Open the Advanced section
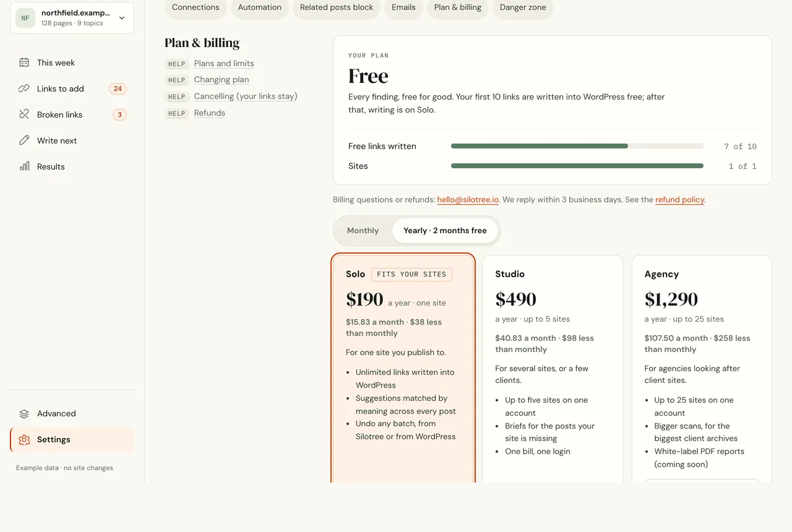This screenshot has width=792, height=532. [x=72, y=414]
